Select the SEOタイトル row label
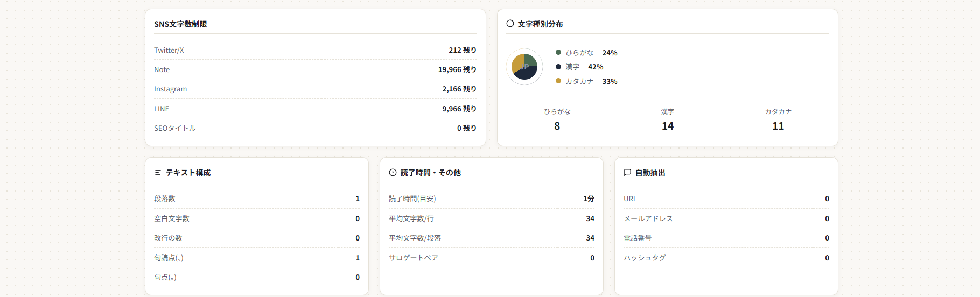Image resolution: width=980 pixels, height=297 pixels. (x=175, y=128)
